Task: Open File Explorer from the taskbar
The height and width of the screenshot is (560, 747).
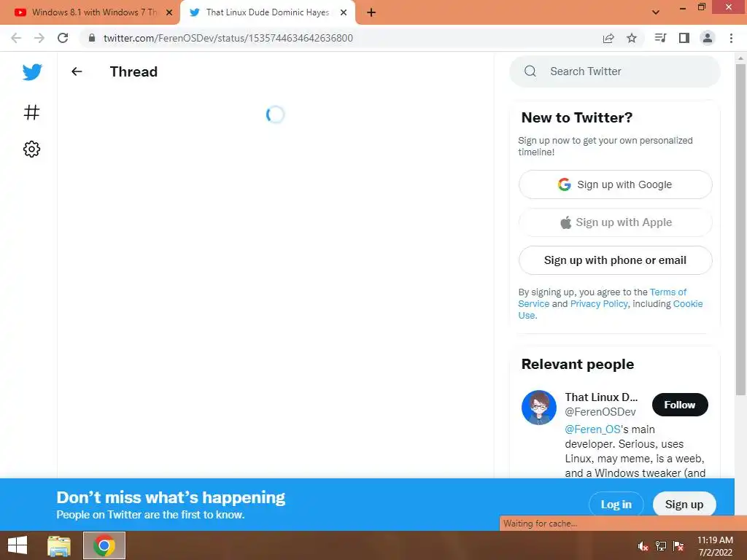Action: [x=59, y=545]
